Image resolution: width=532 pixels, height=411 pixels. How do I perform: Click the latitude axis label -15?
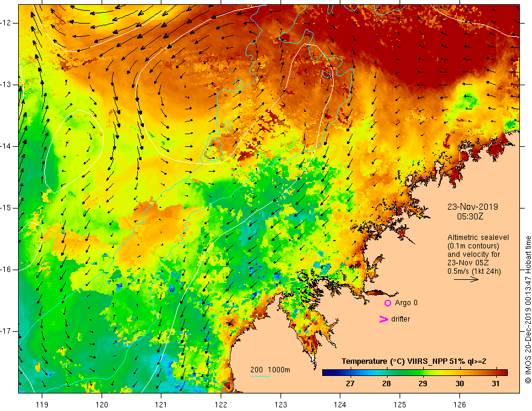[6, 208]
